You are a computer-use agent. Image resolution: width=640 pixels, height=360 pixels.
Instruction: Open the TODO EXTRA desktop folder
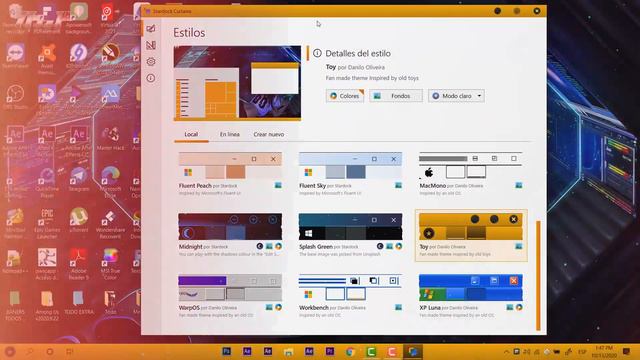[x=79, y=302]
